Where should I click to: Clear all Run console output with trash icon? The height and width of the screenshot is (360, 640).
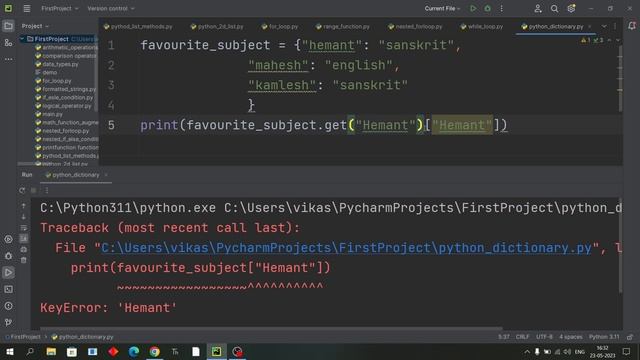pyautogui.click(x=24, y=260)
